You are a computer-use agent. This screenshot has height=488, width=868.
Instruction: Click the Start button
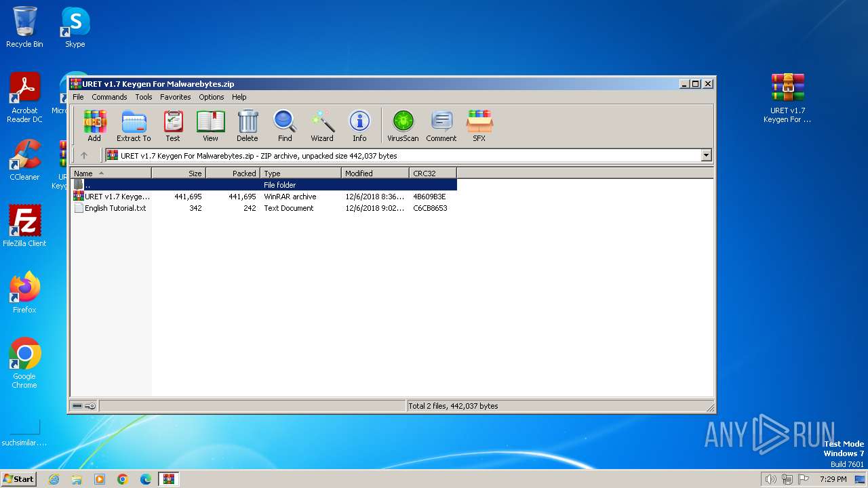19,479
